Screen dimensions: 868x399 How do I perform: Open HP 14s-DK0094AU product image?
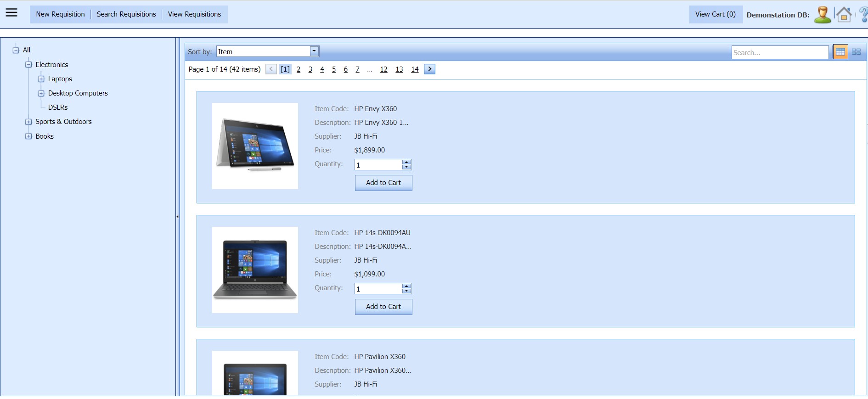(255, 270)
